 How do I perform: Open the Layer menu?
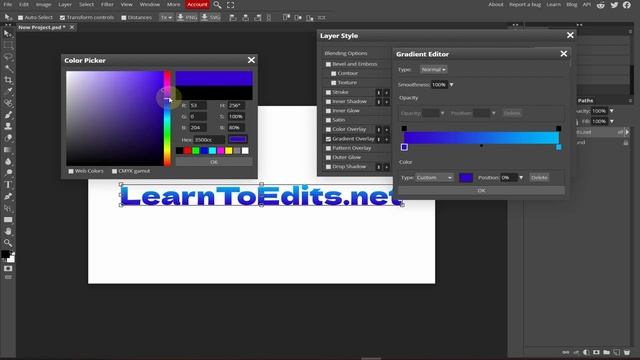pos(65,4)
